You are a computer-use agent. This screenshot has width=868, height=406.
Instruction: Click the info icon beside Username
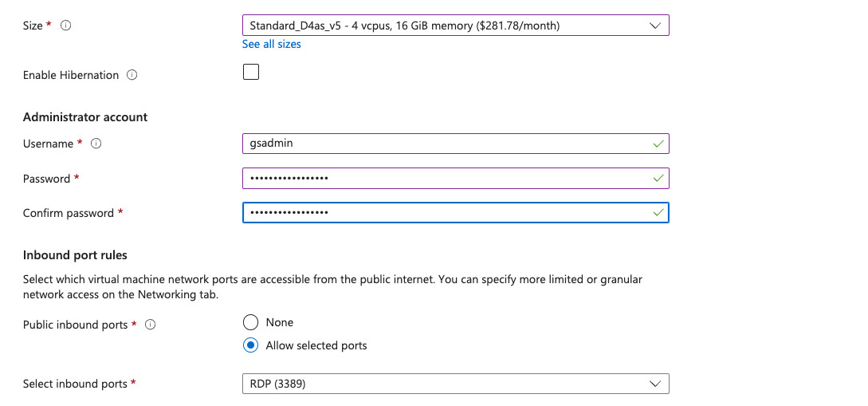96,144
